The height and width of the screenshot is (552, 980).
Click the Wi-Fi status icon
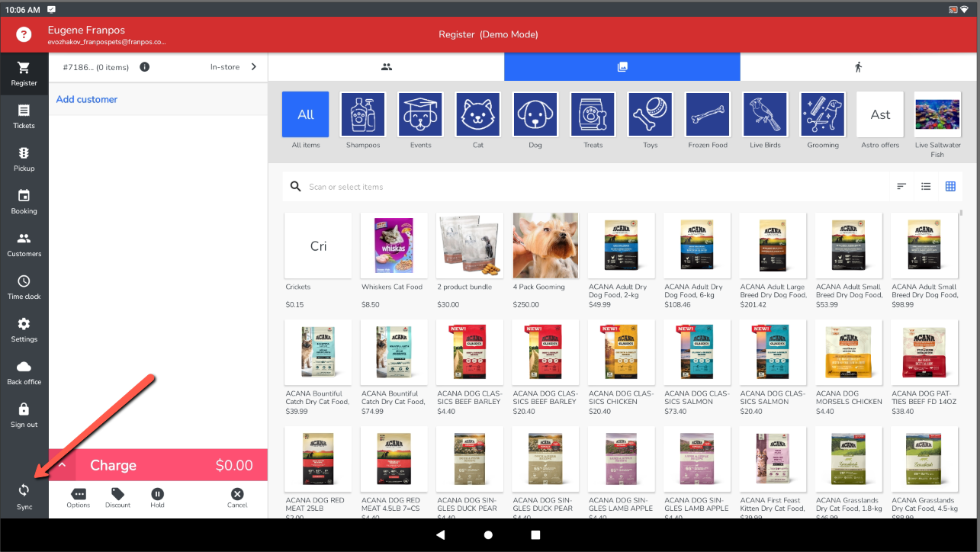(963, 8)
